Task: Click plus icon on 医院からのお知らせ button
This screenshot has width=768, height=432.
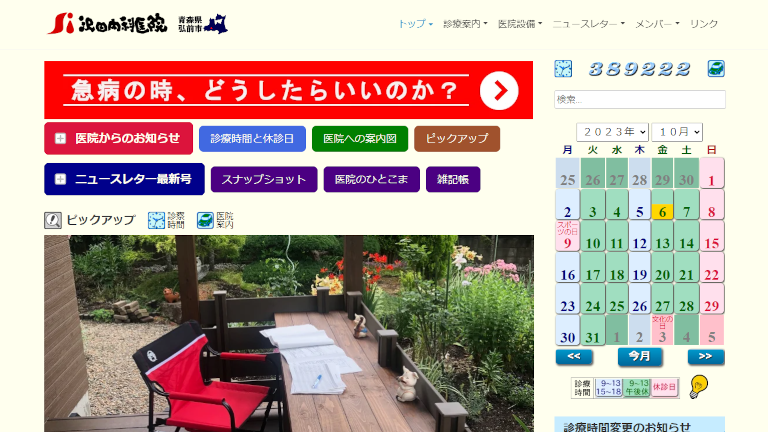Action: [x=60, y=139]
